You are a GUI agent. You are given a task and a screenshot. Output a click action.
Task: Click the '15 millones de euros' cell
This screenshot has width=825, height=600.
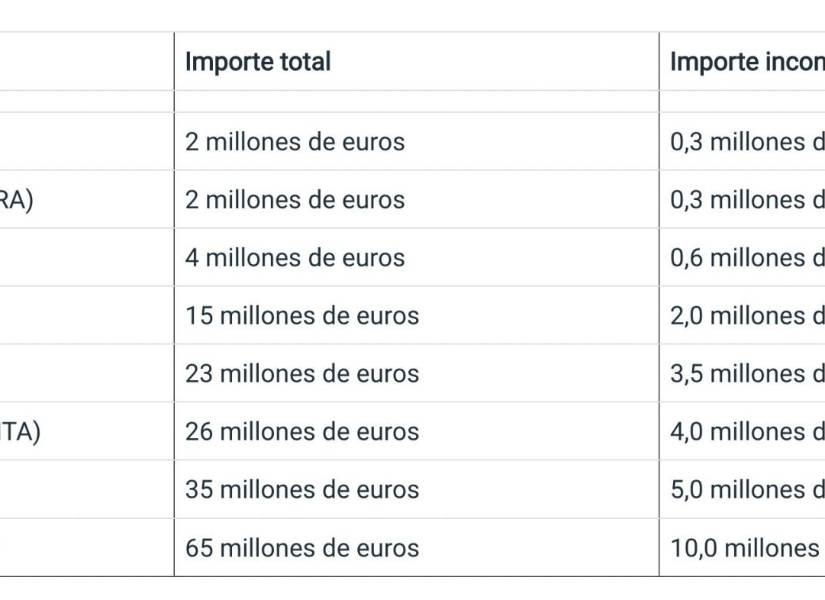click(x=302, y=316)
